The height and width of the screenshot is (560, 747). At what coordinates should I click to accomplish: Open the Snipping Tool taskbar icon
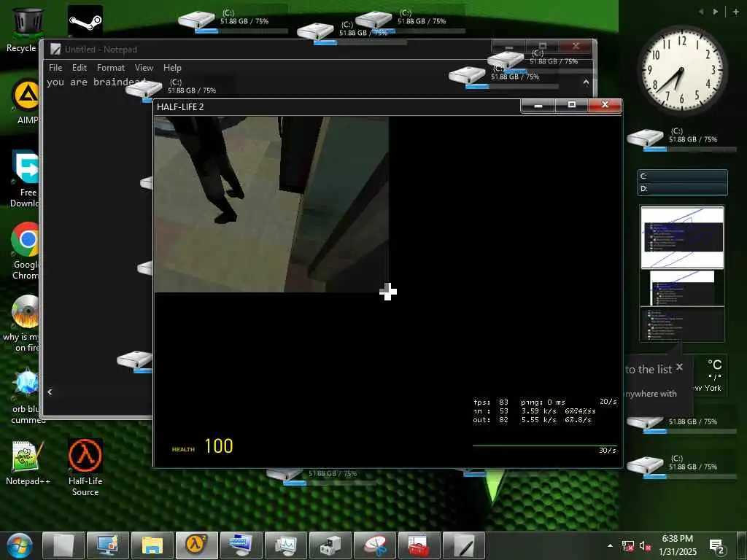[374, 545]
